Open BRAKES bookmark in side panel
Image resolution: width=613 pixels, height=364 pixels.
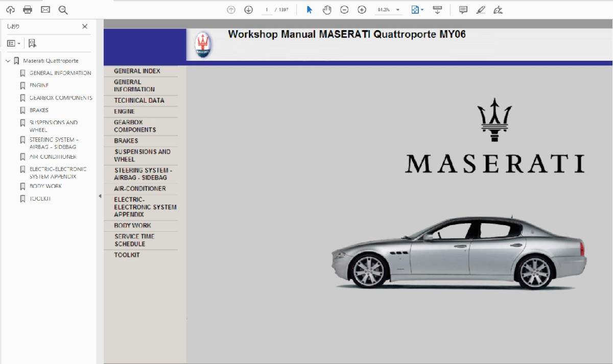pyautogui.click(x=39, y=110)
